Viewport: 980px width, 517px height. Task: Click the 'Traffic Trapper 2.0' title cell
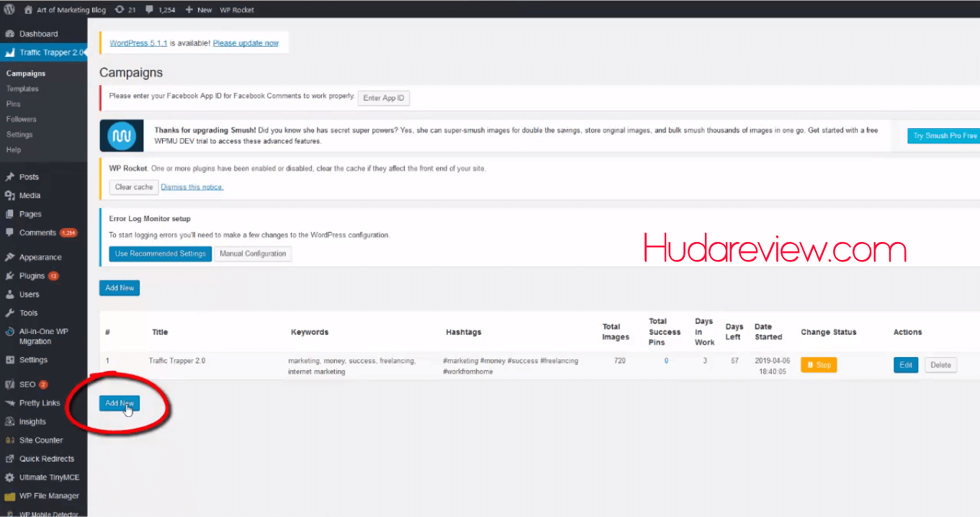tap(177, 361)
